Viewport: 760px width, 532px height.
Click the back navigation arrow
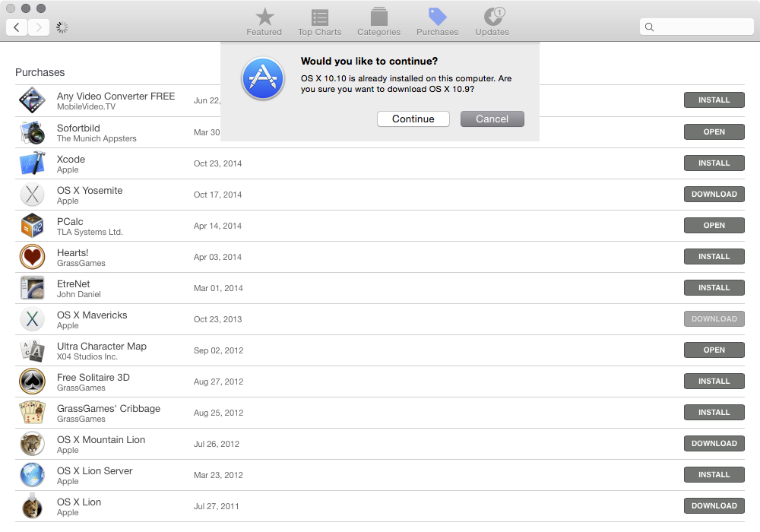pyautogui.click(x=16, y=27)
